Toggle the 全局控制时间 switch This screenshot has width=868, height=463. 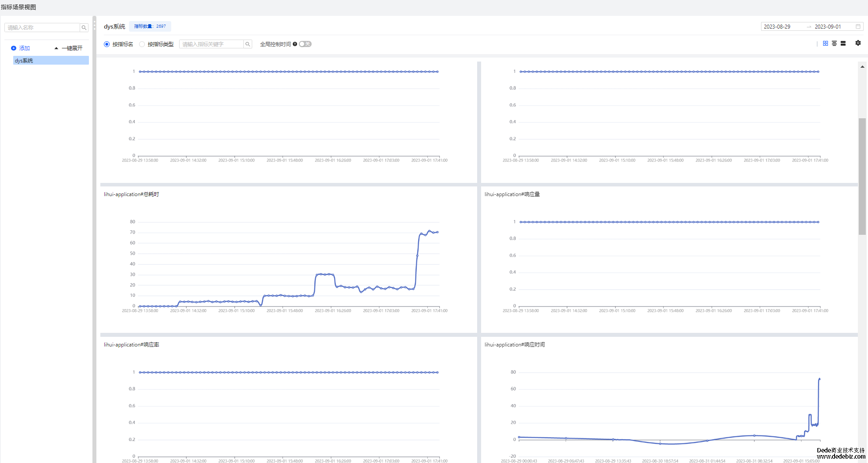tap(305, 44)
